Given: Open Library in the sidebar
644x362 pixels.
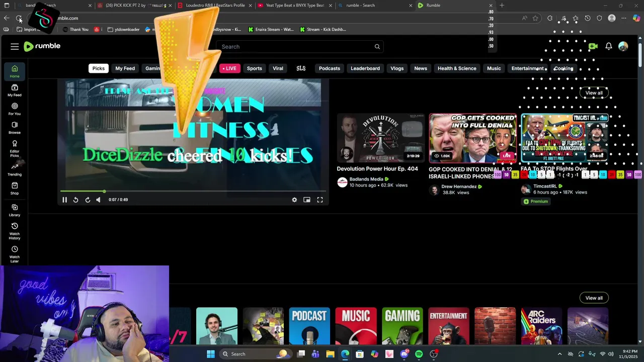Looking at the screenshot, I should pos(15,210).
